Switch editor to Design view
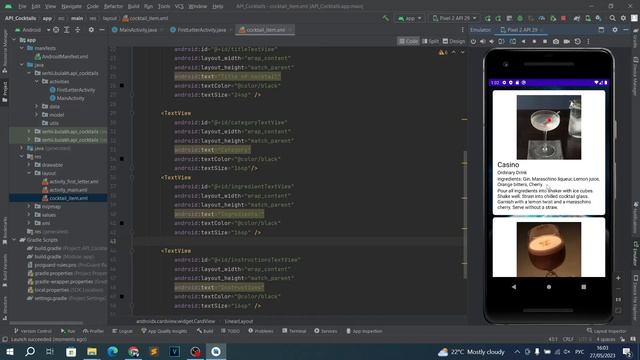 (454, 41)
